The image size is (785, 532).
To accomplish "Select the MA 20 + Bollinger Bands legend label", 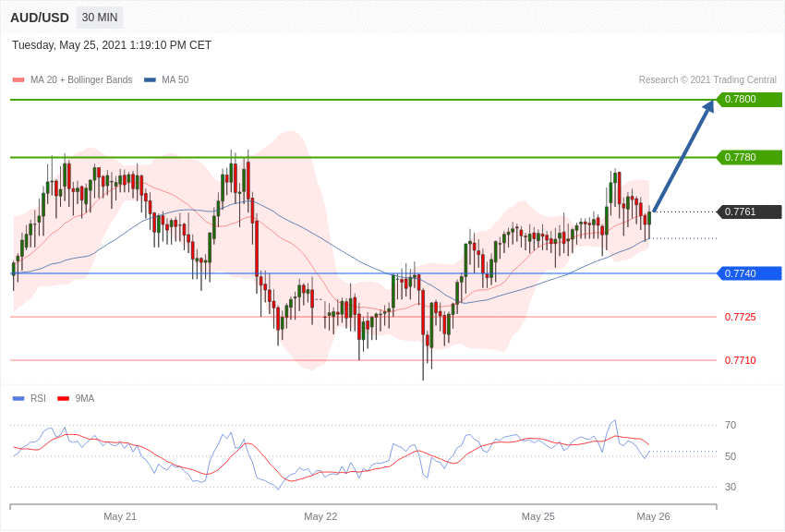I will pyautogui.click(x=81, y=80).
